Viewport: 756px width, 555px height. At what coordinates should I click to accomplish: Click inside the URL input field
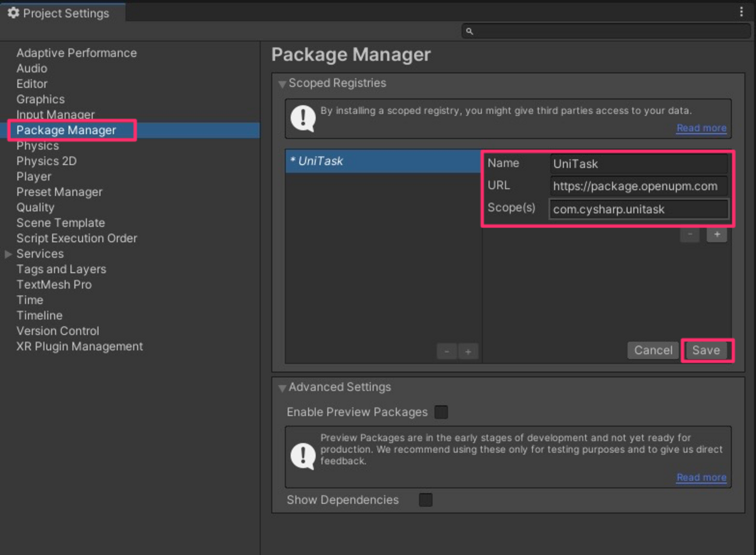coord(638,186)
